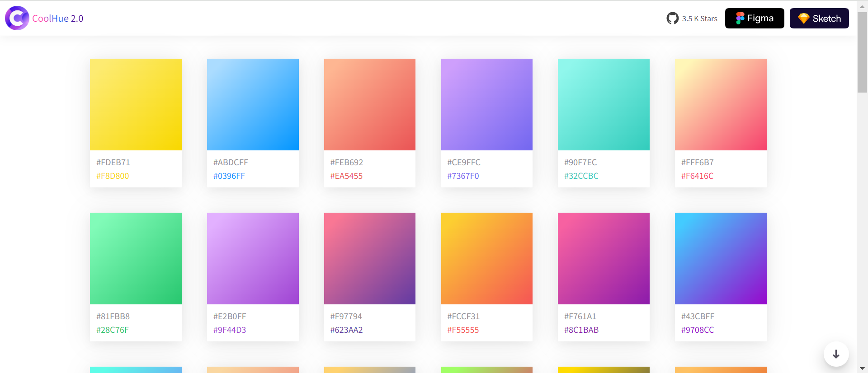The height and width of the screenshot is (373, 868).
Task: Select the teal #90F7EC gradient swatch
Action: (604, 104)
